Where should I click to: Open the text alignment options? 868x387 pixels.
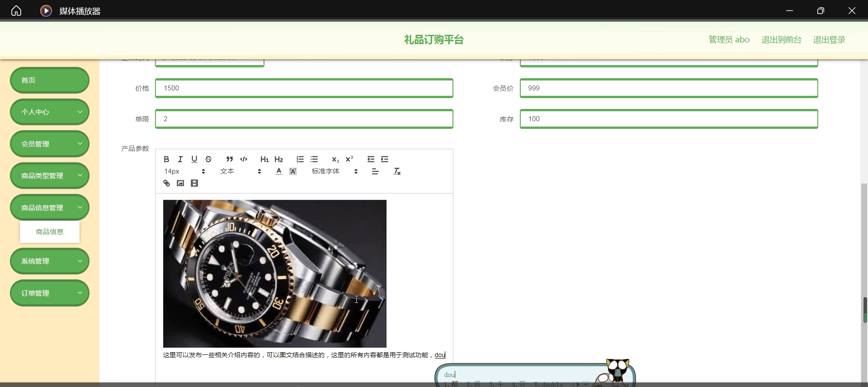click(375, 171)
